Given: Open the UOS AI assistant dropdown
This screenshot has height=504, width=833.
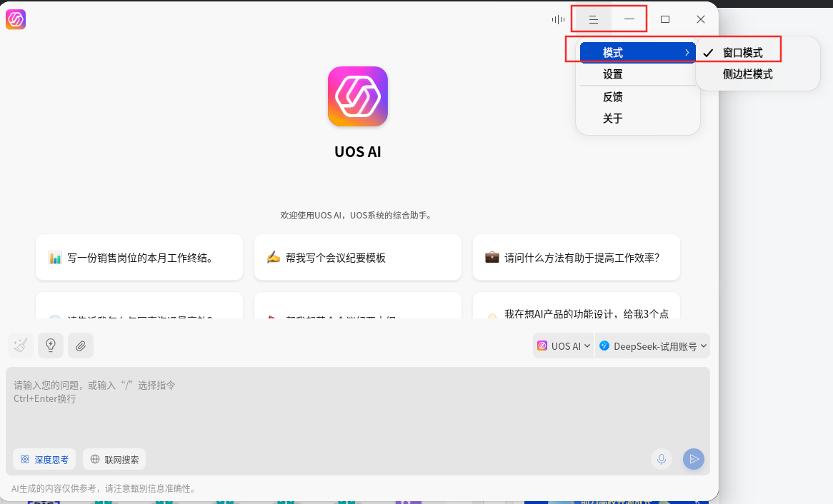Looking at the screenshot, I should pos(563,346).
